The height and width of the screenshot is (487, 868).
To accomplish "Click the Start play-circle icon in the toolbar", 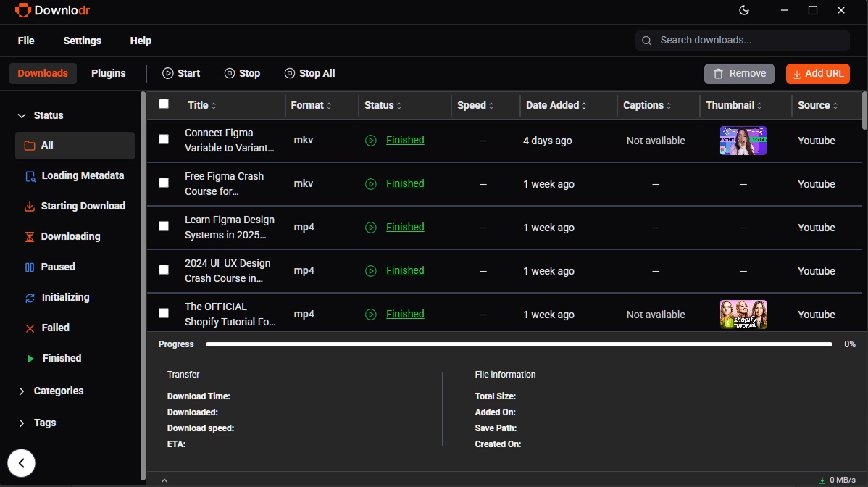I will pyautogui.click(x=168, y=73).
